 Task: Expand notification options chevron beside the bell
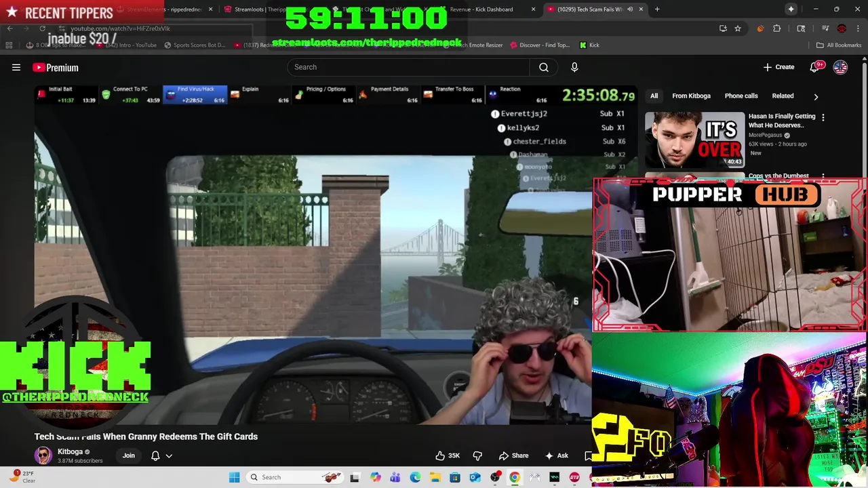[169, 455]
